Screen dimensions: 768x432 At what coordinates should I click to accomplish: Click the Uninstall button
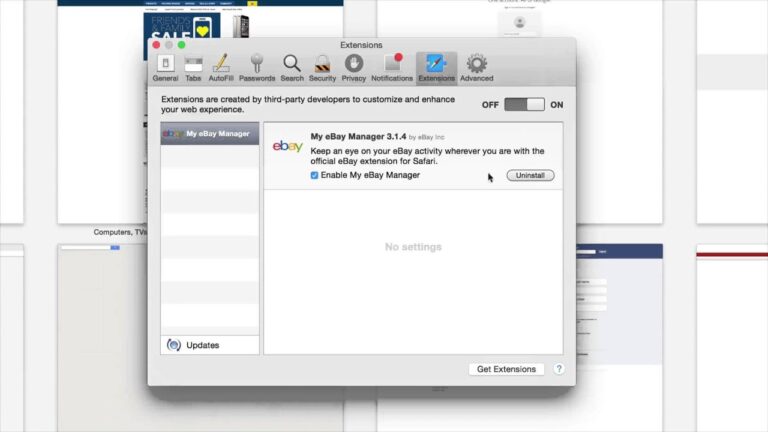point(530,175)
